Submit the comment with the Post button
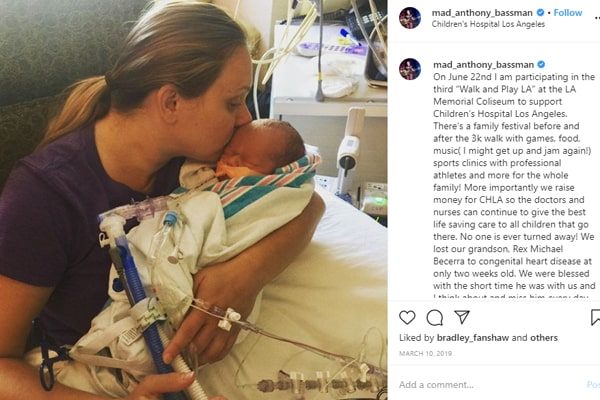The image size is (600, 400). pos(593,384)
